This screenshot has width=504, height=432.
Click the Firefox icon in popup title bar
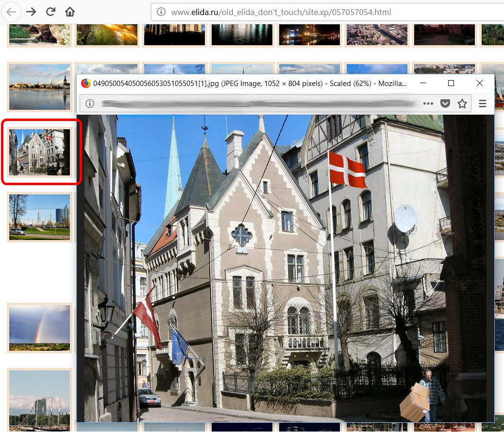click(x=86, y=83)
